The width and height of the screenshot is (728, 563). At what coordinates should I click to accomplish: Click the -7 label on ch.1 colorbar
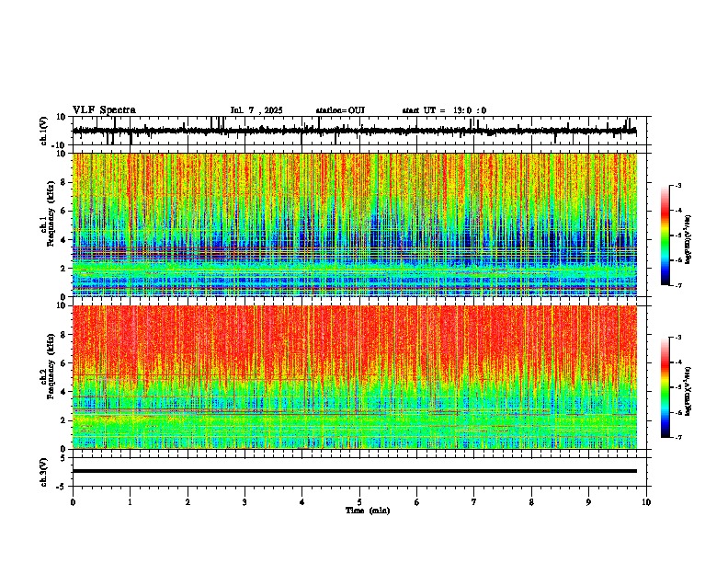678,285
